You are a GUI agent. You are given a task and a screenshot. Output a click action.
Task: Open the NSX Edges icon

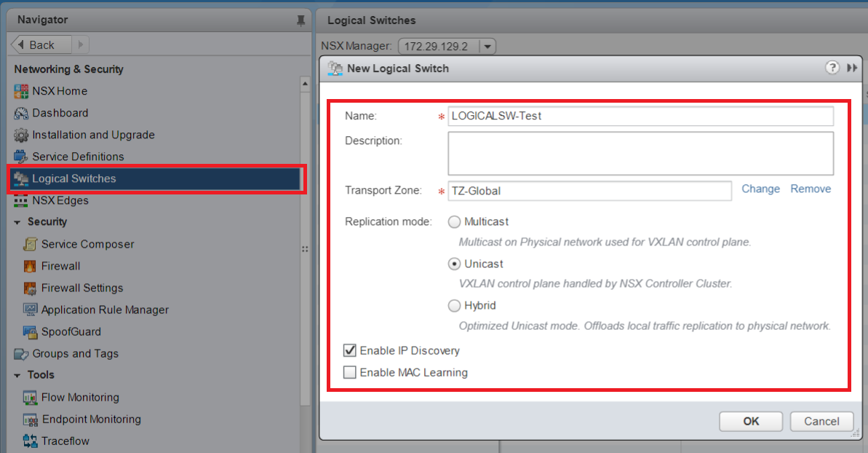click(x=21, y=200)
